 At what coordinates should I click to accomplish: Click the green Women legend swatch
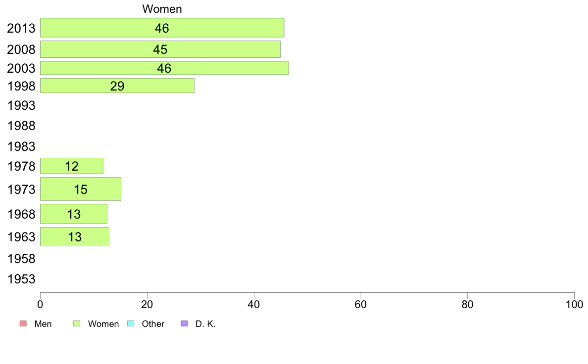click(x=77, y=323)
